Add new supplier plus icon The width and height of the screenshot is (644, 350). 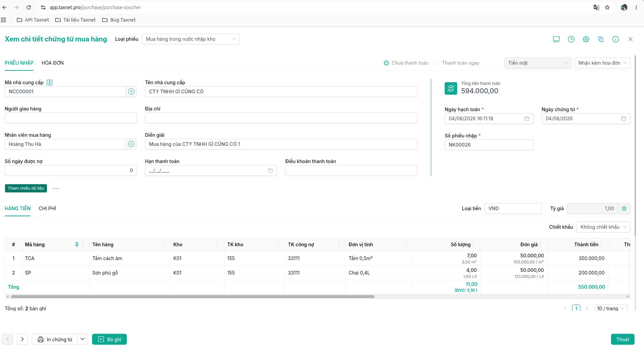[x=131, y=92]
